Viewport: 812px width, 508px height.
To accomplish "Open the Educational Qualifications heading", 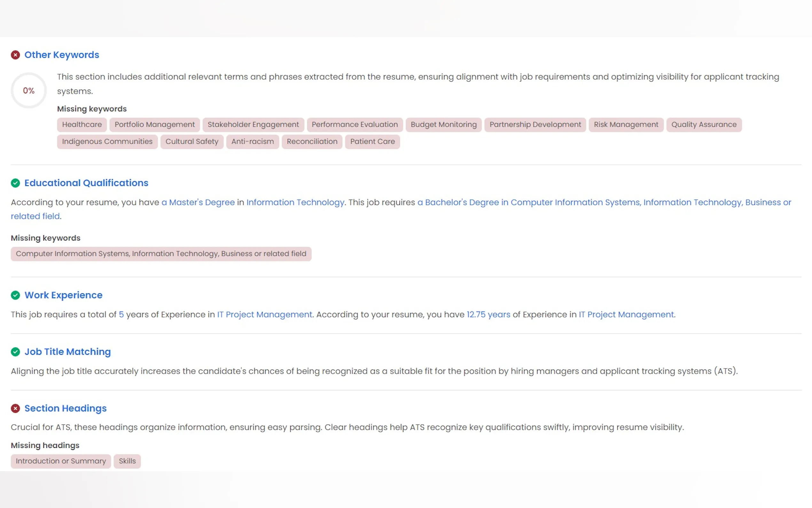I will pyautogui.click(x=86, y=183).
